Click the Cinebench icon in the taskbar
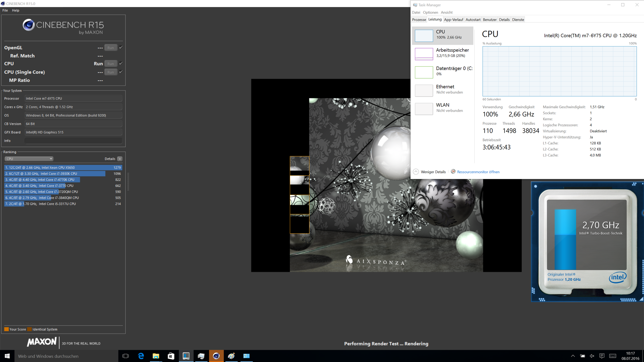644x362 pixels. (x=216, y=356)
